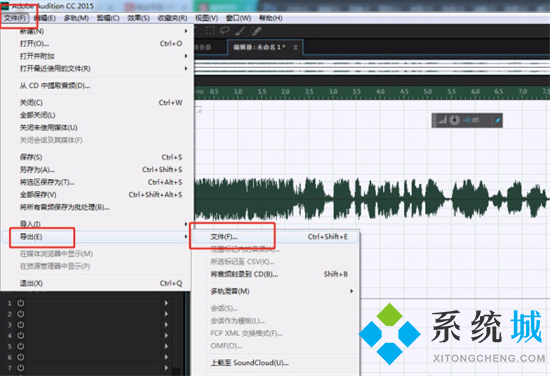
Task: Choose 关闭未使用媒体(U) menu item
Action: [97, 127]
